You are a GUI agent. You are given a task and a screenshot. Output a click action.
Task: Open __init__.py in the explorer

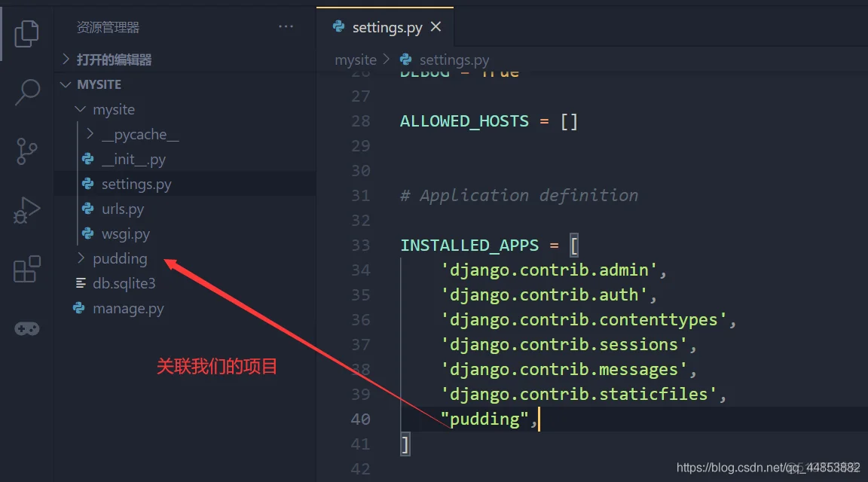click(x=185, y=160)
